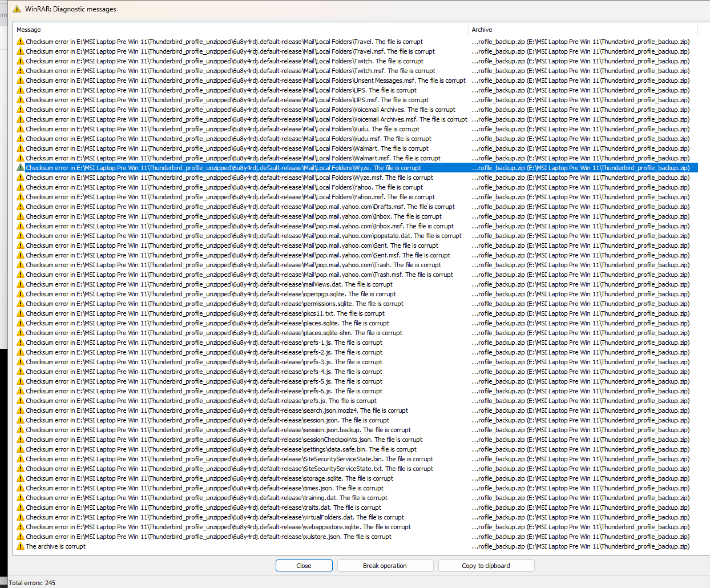Select the 'Local Folders\UPS.' error message
Viewport: 710px width, 588px height.
221,90
